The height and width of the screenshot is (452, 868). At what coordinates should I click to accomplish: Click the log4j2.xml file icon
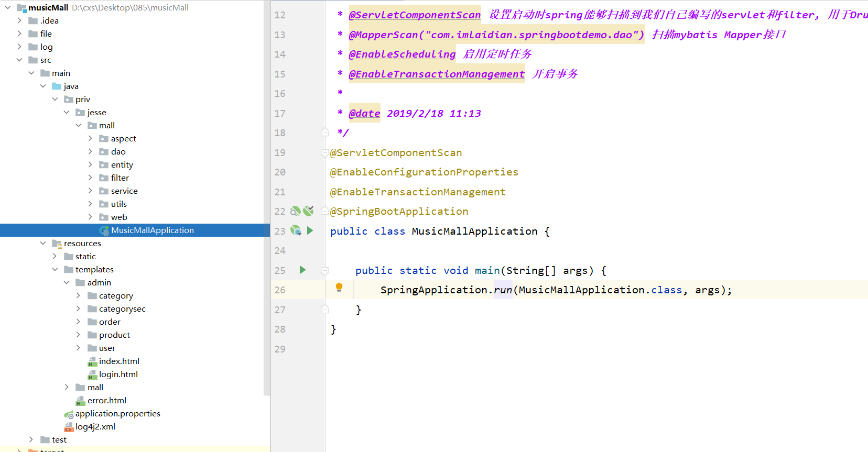pyautogui.click(x=69, y=427)
